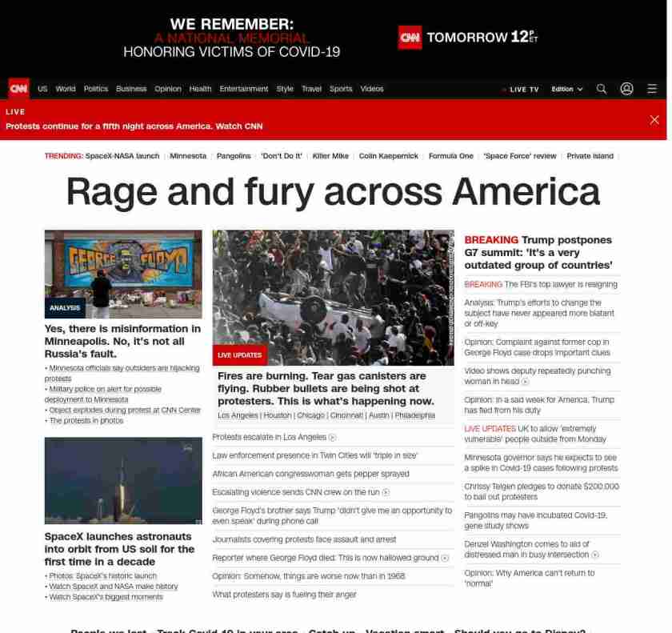Image resolution: width=672 pixels, height=633 pixels.
Task: Click the George Floyd mural thumbnail
Action: coord(123,274)
